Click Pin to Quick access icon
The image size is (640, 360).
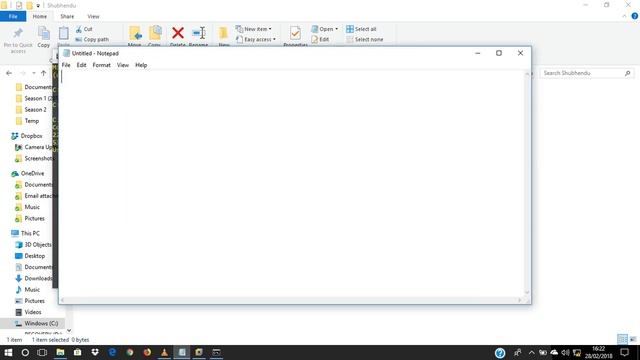tap(18, 33)
